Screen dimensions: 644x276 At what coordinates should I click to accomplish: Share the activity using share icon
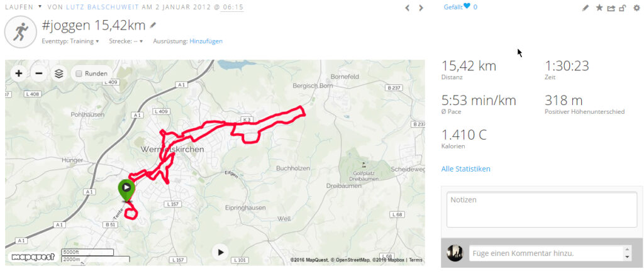[x=611, y=8]
